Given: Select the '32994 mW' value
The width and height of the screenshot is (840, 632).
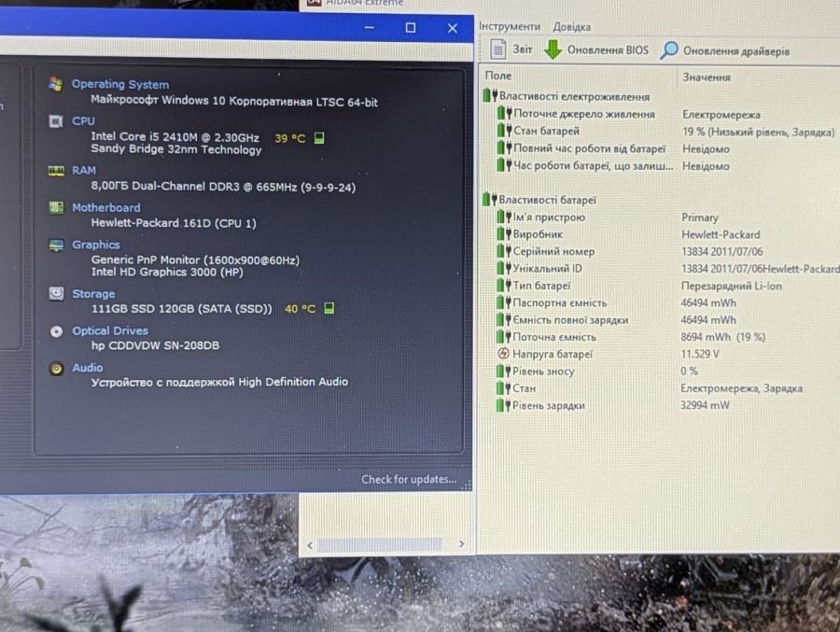Looking at the screenshot, I should 705,405.
